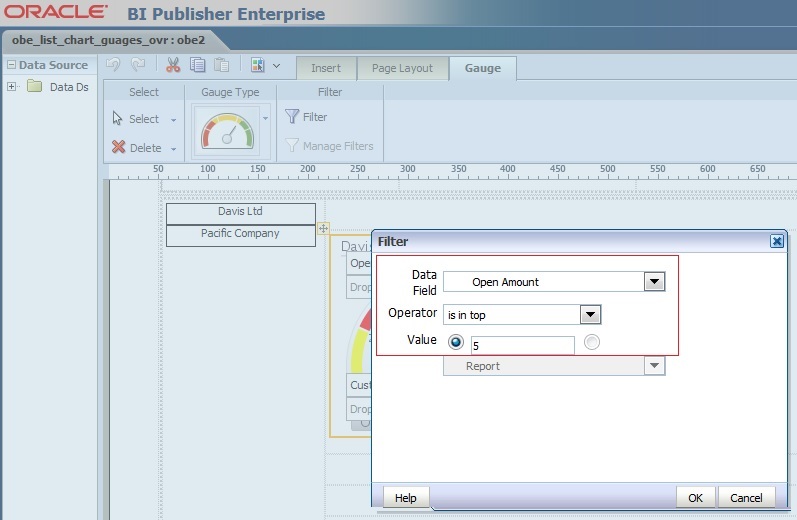Screen dimensions: 797x520
Task: Open the Delete dropdown arrow
Action: pyautogui.click(x=173, y=149)
